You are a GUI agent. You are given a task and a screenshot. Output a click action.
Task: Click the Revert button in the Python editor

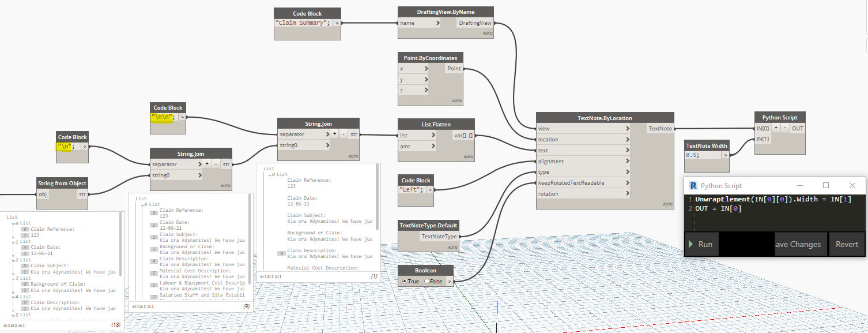pyautogui.click(x=847, y=244)
